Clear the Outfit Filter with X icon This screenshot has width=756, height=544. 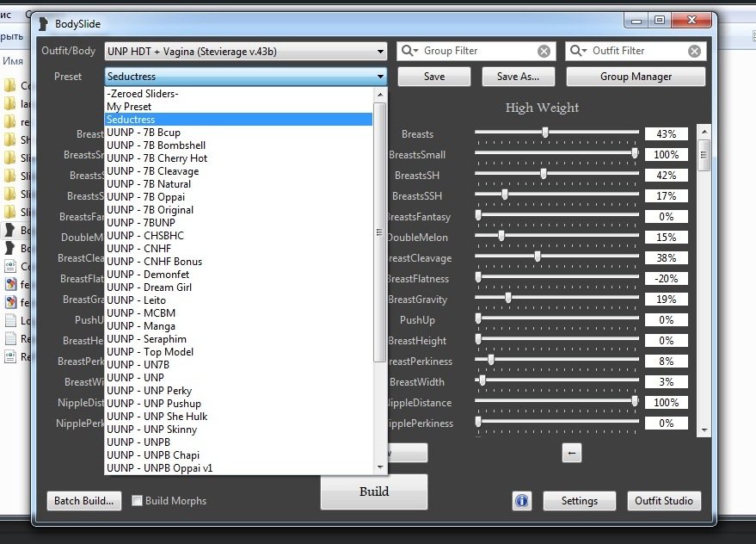[694, 52]
